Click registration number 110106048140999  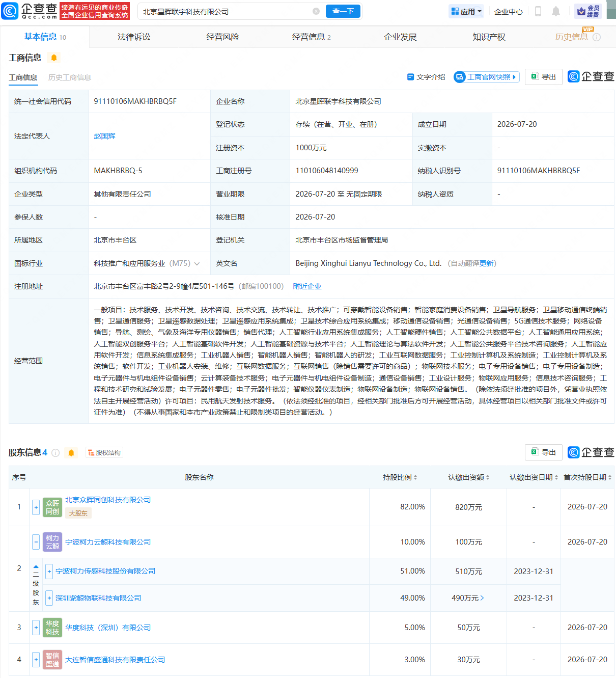pyautogui.click(x=327, y=171)
